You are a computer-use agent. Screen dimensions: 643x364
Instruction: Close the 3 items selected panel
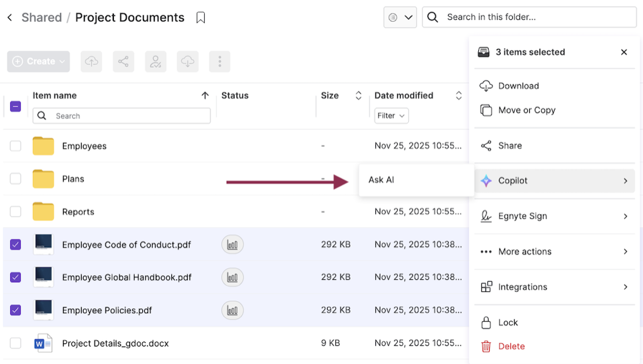click(x=624, y=52)
